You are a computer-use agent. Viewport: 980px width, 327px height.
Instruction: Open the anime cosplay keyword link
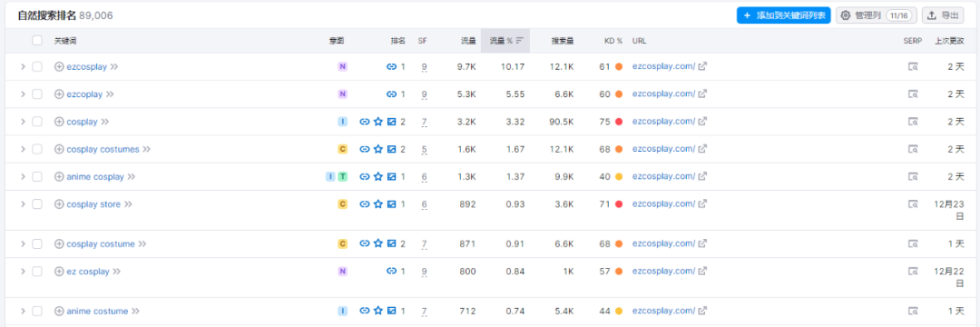[95, 176]
